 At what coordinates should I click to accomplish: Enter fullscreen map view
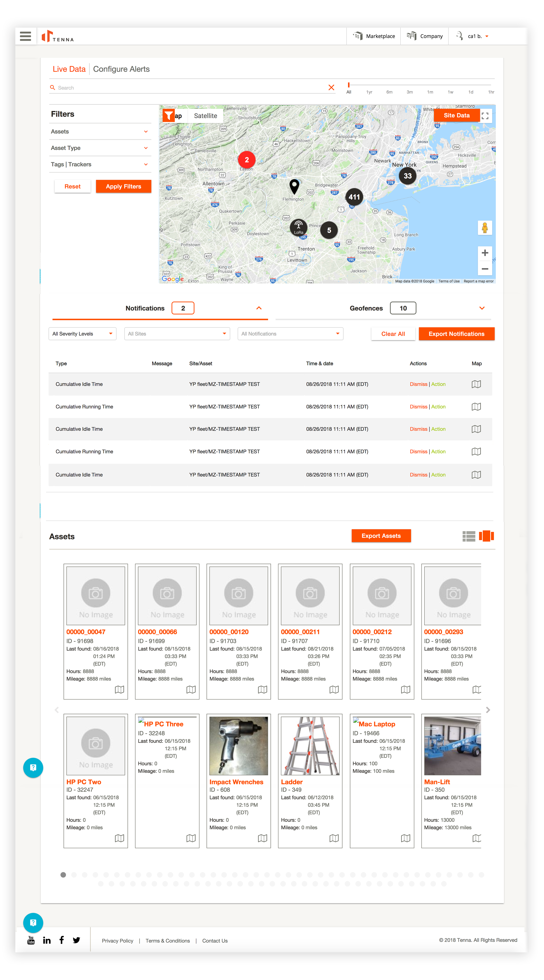(x=485, y=116)
